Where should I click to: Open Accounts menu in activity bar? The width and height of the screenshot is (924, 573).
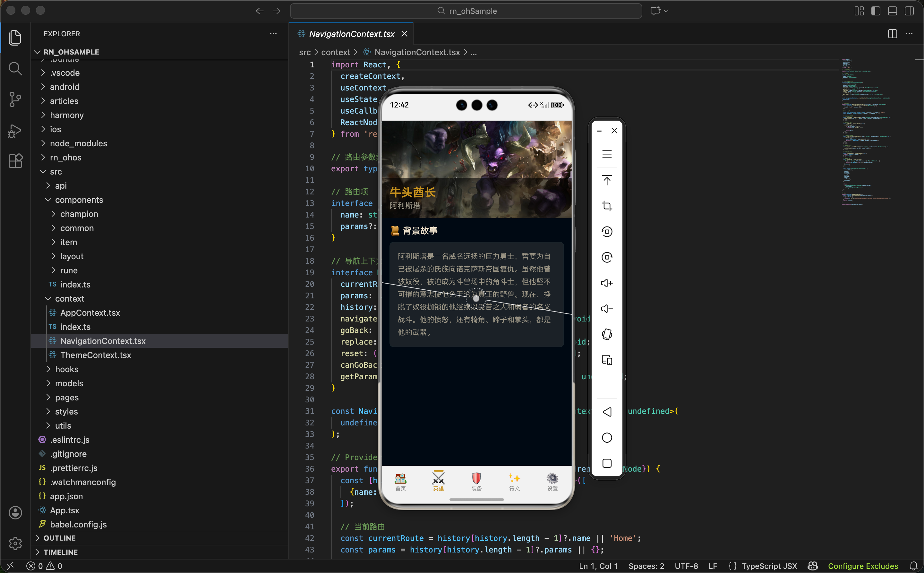[15, 513]
